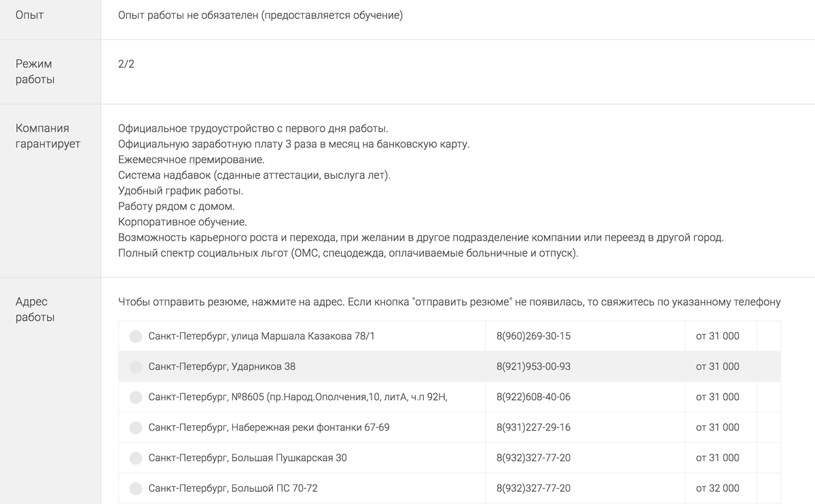Click salary от 31 000 in Ударников row
The image size is (815, 504).
(x=717, y=367)
